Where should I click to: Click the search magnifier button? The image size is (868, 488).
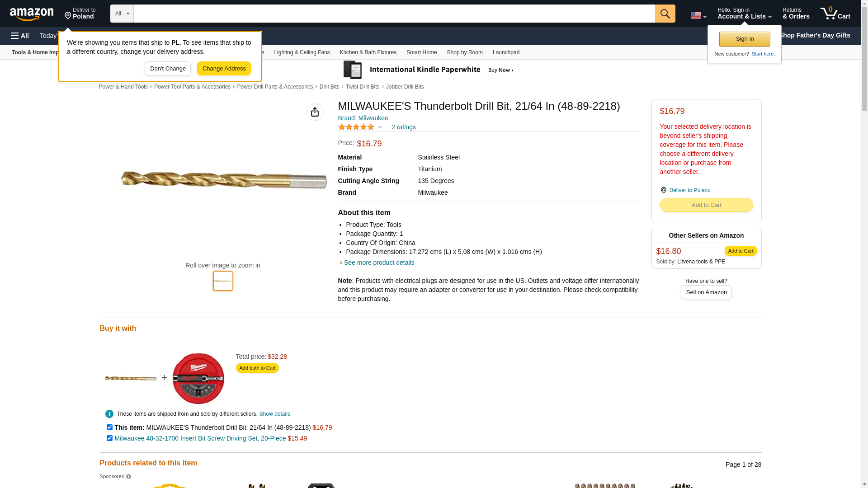[x=665, y=14]
